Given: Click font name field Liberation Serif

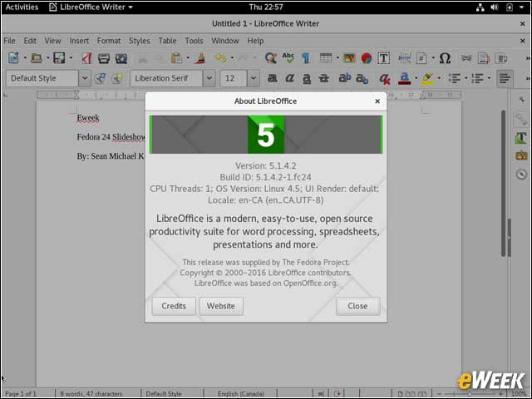Looking at the screenshot, I should 166,78.
